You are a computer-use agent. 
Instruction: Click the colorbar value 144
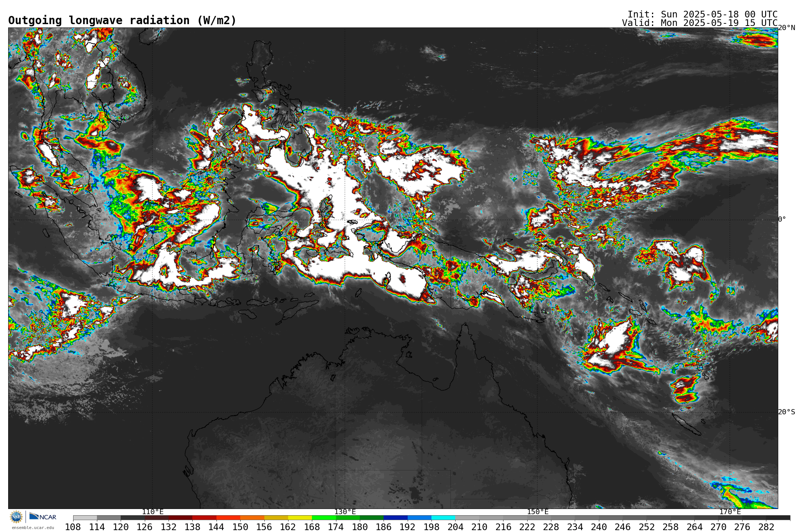pos(216,527)
